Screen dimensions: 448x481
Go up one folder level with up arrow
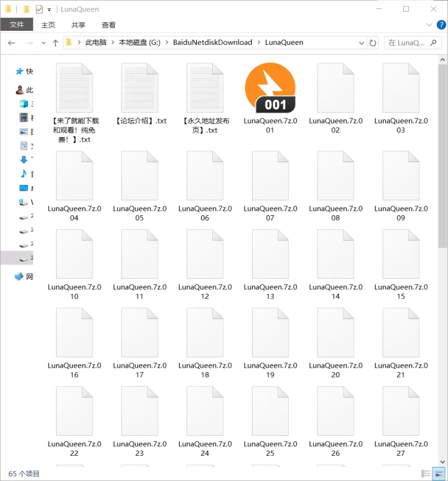pos(55,43)
